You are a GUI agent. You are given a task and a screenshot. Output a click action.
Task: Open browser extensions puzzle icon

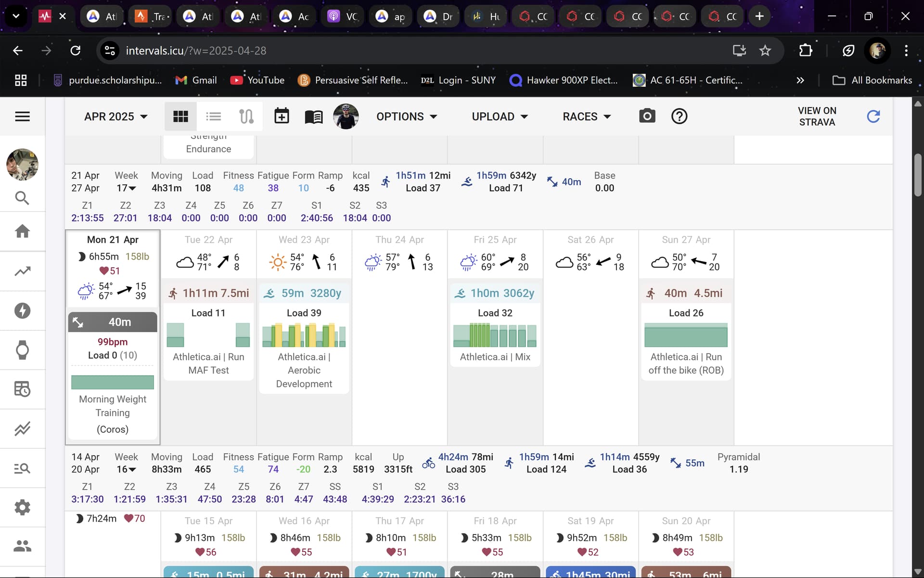click(805, 51)
